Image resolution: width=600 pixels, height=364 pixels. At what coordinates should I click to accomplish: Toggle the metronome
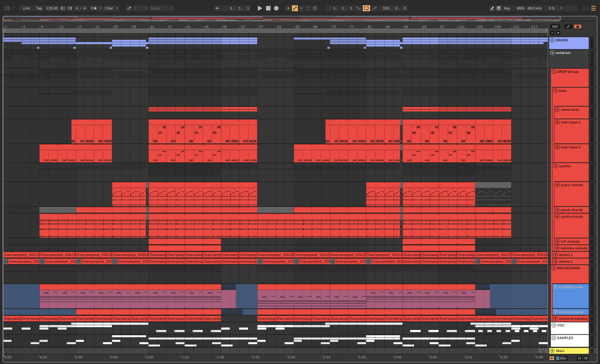(94, 8)
